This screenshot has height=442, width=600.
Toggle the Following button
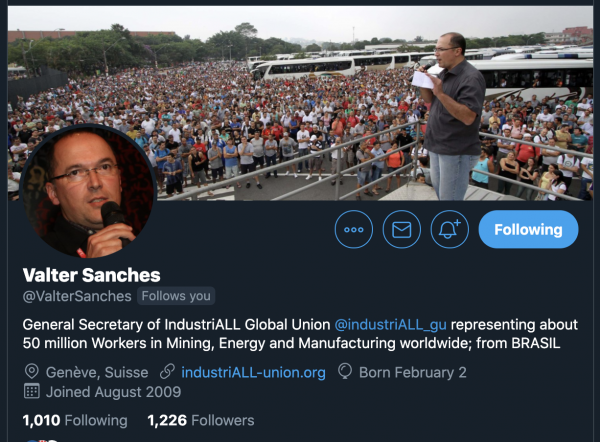(x=528, y=229)
